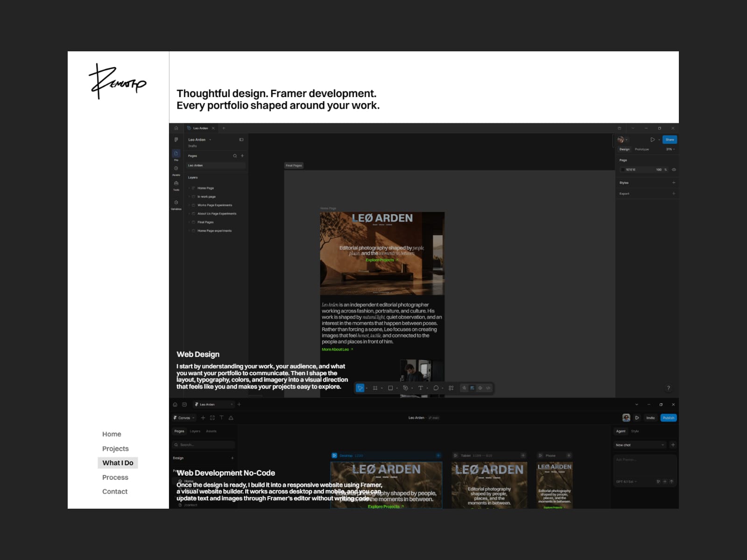Viewport: 747px width, 560px height.
Task: Select the Frame tool in Figma's toolbar
Action: click(x=375, y=388)
